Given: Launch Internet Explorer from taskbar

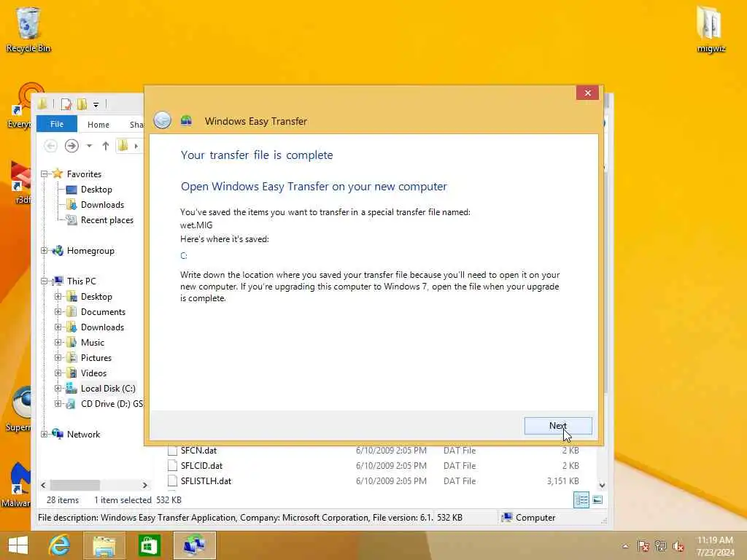Looking at the screenshot, I should 59,545.
